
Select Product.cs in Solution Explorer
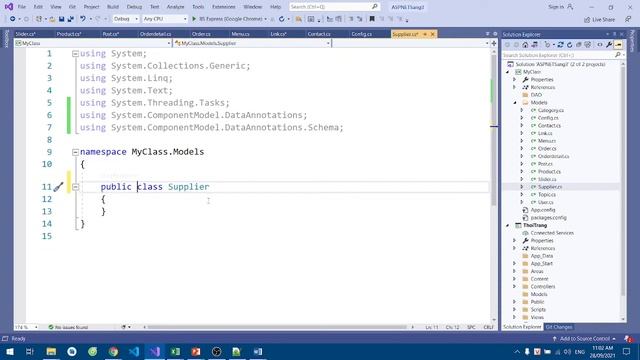(x=549, y=171)
